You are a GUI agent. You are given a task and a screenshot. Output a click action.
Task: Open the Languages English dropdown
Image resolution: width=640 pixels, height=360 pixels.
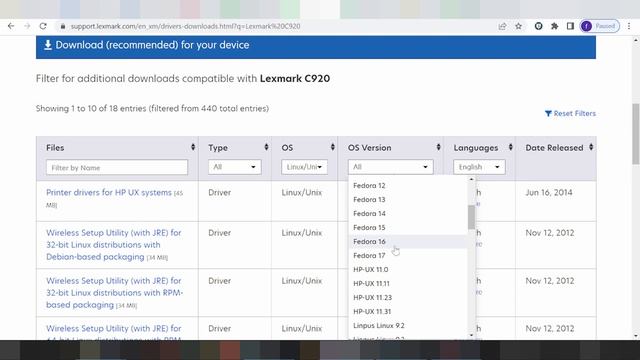coord(479,167)
